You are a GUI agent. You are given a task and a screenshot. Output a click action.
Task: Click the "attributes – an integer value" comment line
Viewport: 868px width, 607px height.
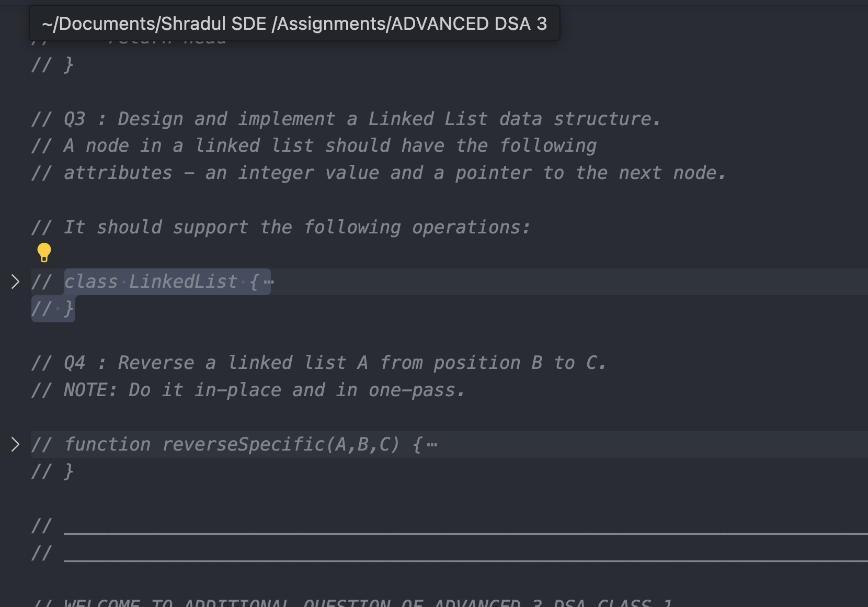click(x=376, y=173)
